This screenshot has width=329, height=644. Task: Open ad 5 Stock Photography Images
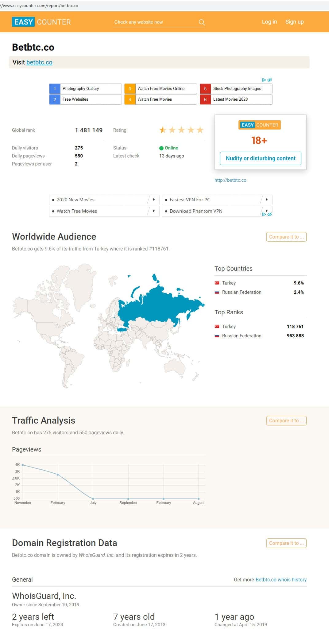pos(236,89)
